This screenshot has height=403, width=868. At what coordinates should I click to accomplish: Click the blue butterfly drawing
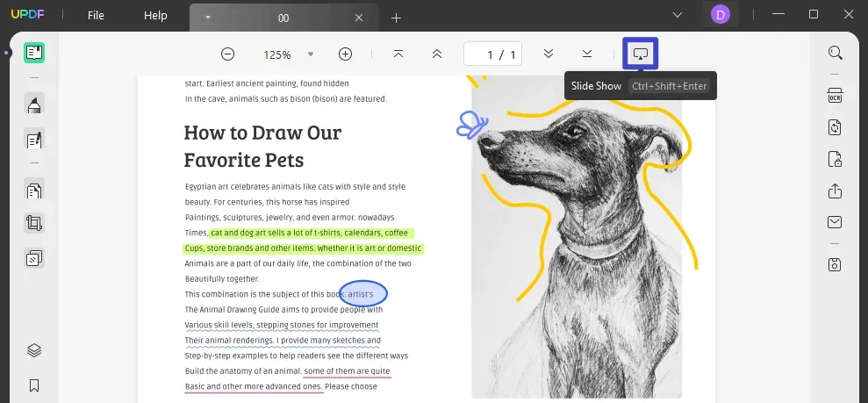pyautogui.click(x=471, y=125)
